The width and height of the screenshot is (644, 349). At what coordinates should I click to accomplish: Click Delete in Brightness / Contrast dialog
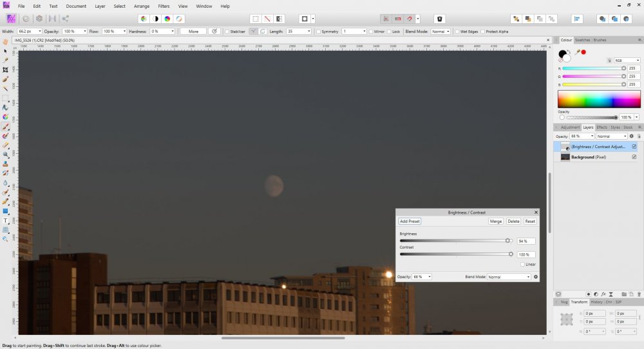[x=513, y=221]
